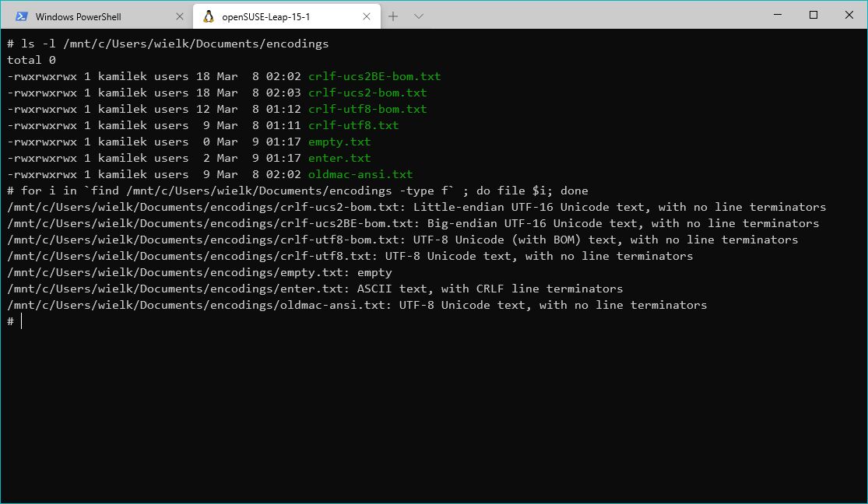Click the ls -l command line at the top

tap(167, 44)
